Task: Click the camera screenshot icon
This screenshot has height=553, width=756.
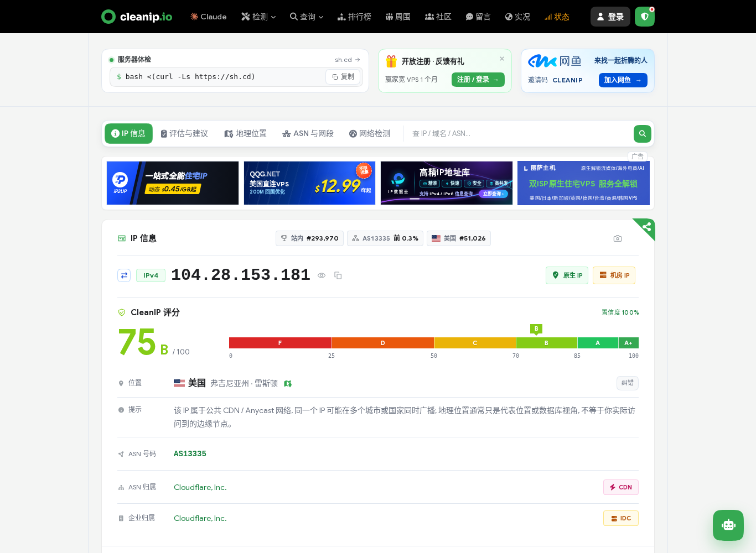Action: pyautogui.click(x=618, y=238)
